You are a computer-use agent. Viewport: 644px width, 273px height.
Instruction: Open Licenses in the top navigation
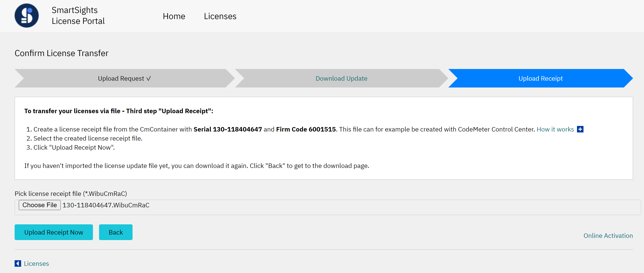(220, 16)
